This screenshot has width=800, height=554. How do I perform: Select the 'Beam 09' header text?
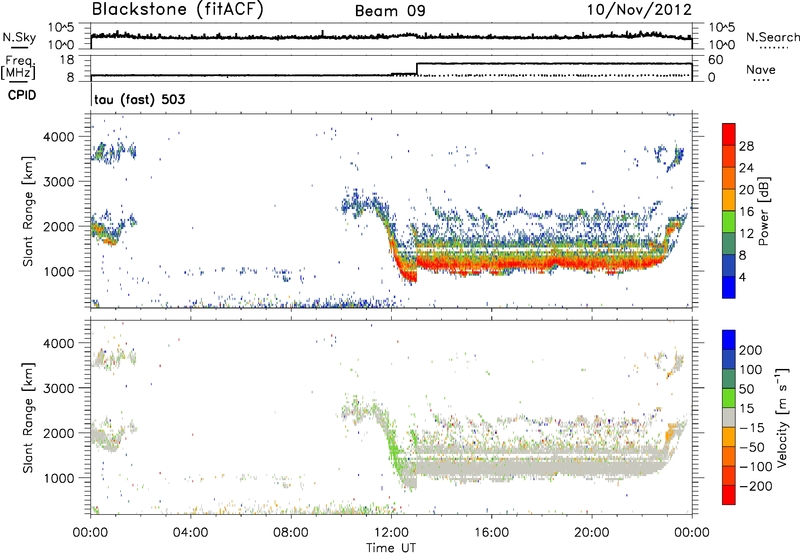pos(390,11)
